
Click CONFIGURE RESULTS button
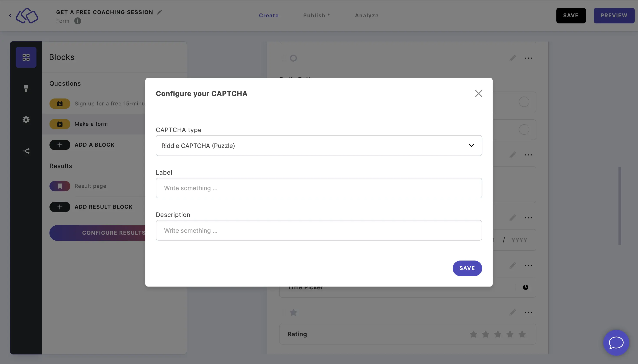[x=97, y=233]
